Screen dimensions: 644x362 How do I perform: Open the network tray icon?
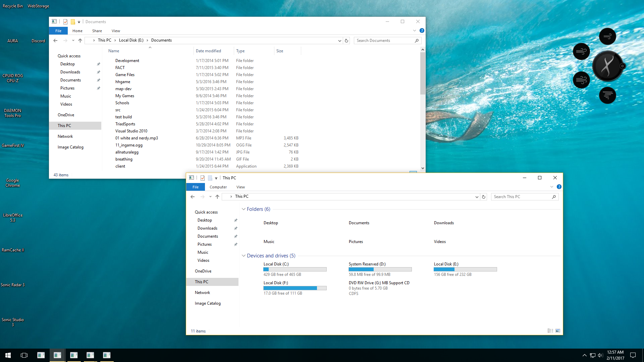[593, 355]
